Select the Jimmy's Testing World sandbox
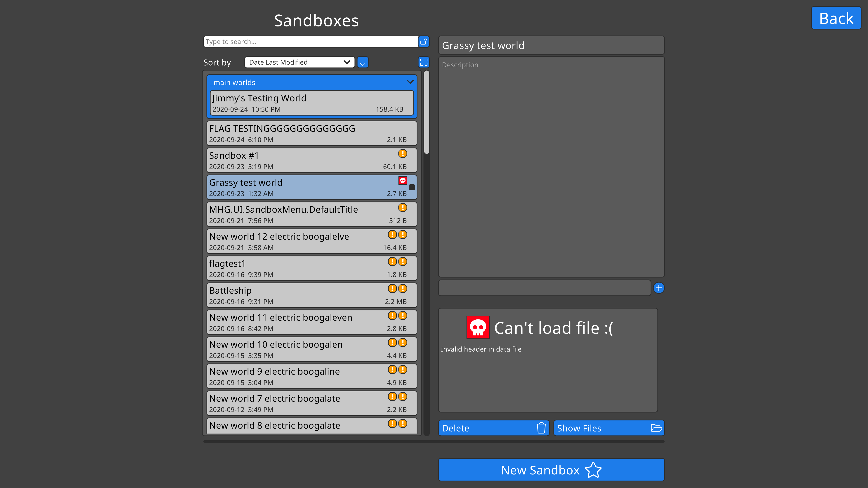Screen dimensions: 868x488 (312, 103)
